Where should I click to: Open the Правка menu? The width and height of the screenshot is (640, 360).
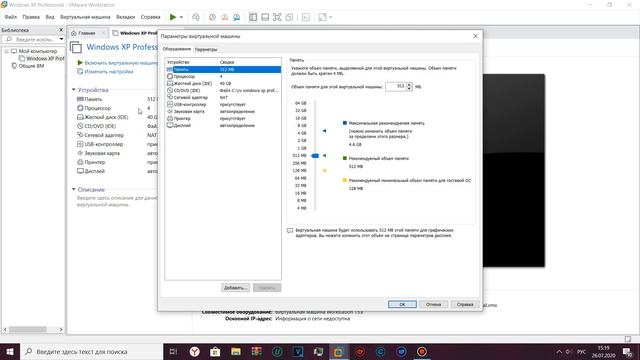click(x=31, y=17)
